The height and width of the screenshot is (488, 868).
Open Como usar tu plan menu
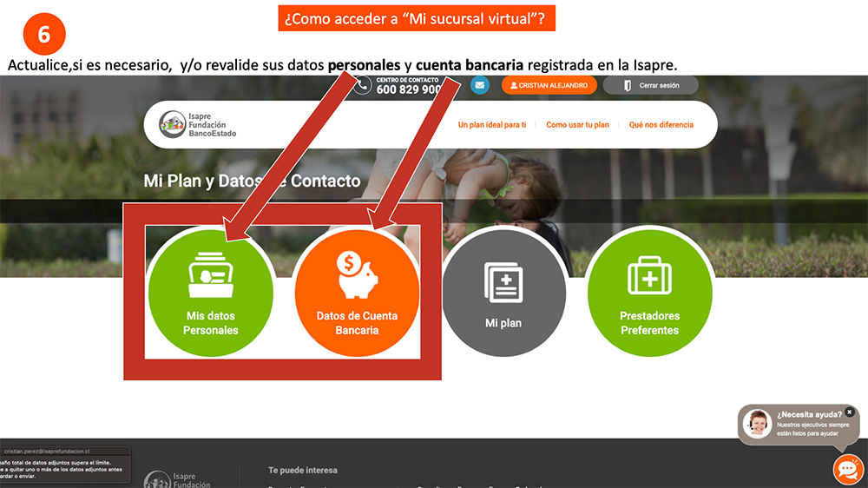[x=577, y=125]
